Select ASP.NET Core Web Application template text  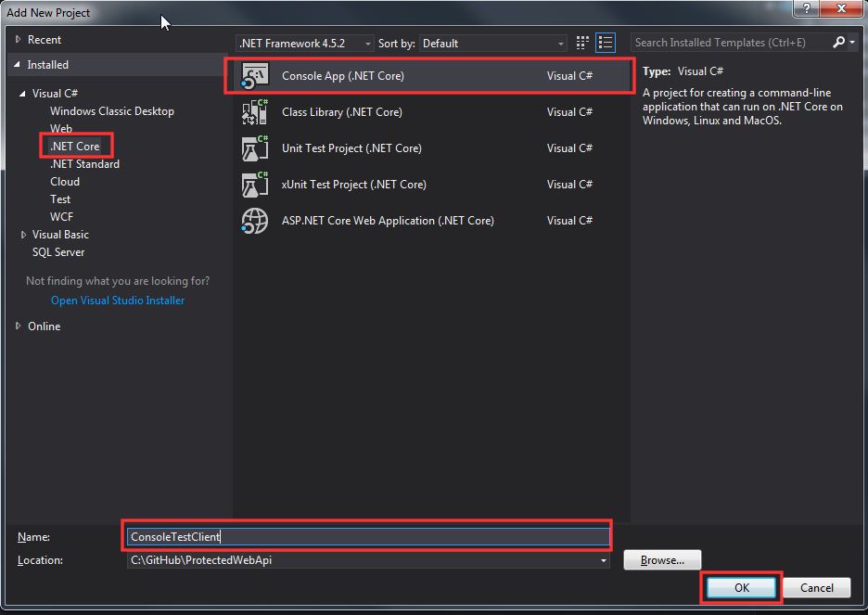click(x=388, y=221)
